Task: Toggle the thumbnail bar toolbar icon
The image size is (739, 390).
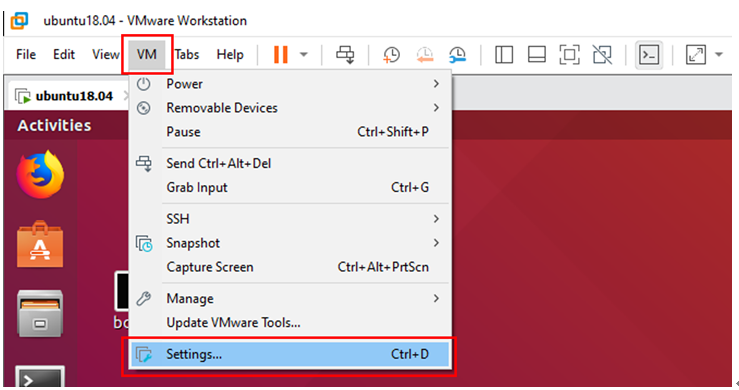Action: point(537,55)
